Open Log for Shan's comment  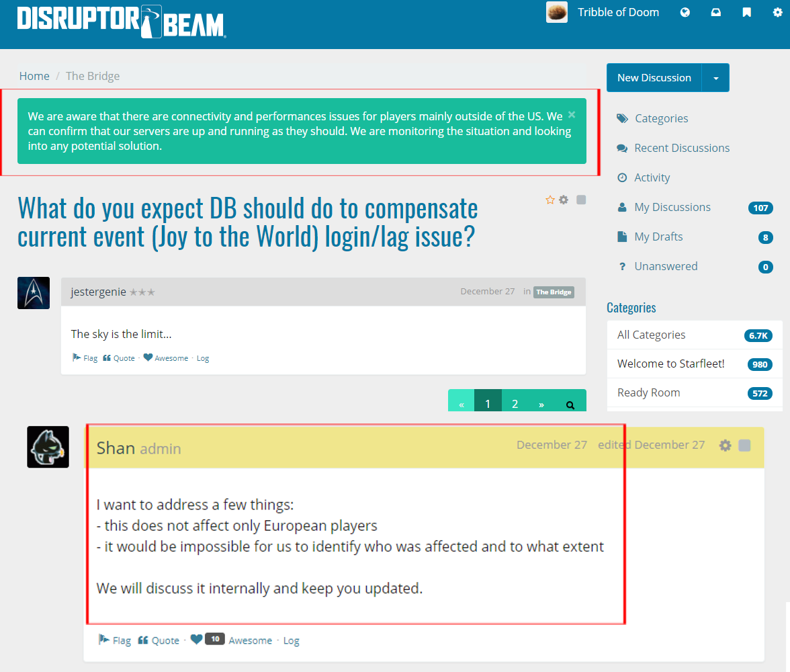coord(292,640)
